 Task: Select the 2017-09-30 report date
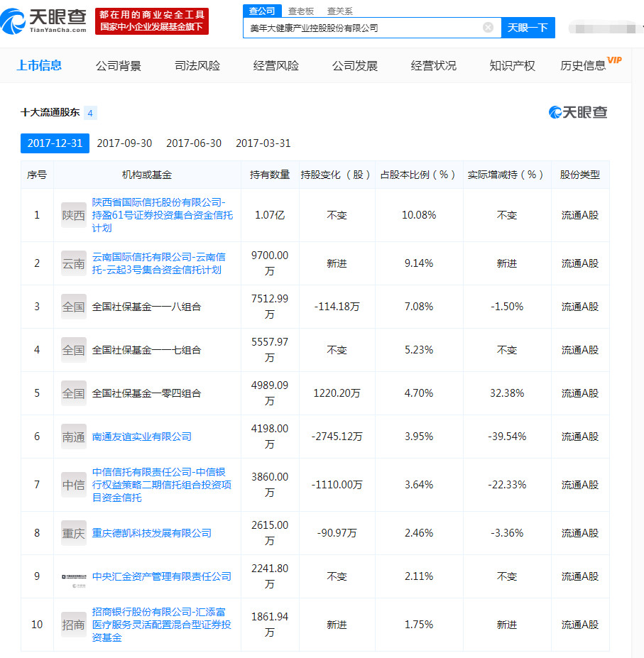click(x=124, y=143)
